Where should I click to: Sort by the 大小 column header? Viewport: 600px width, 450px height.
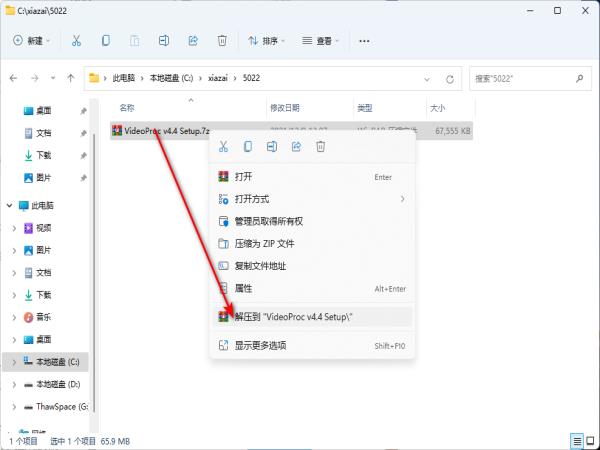tap(437, 108)
